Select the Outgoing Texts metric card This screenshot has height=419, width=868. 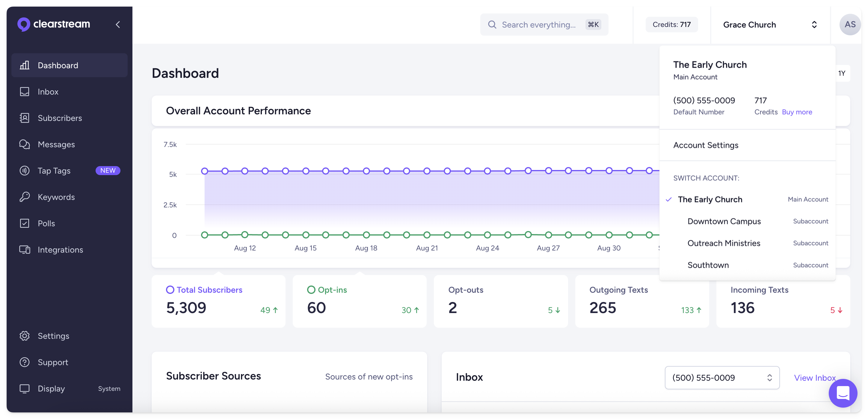642,301
